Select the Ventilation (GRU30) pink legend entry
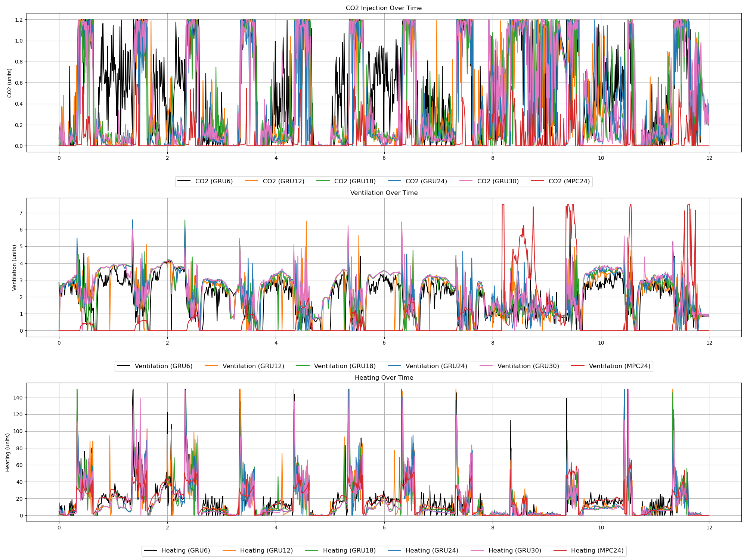This screenshot has height=560, width=747. click(x=528, y=366)
